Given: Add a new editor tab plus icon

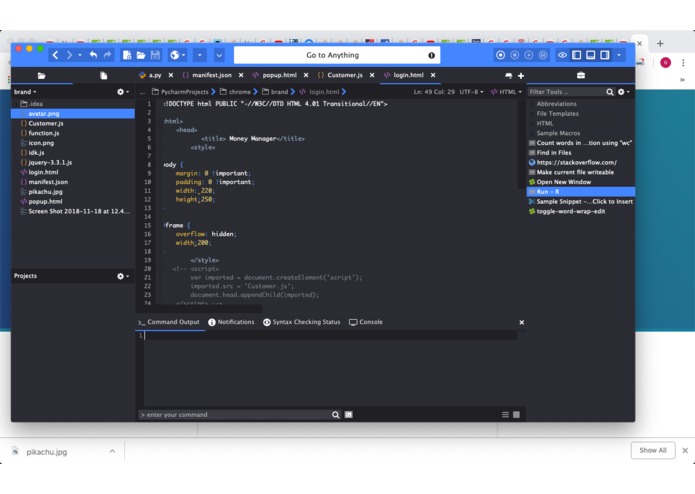Looking at the screenshot, I should [521, 76].
